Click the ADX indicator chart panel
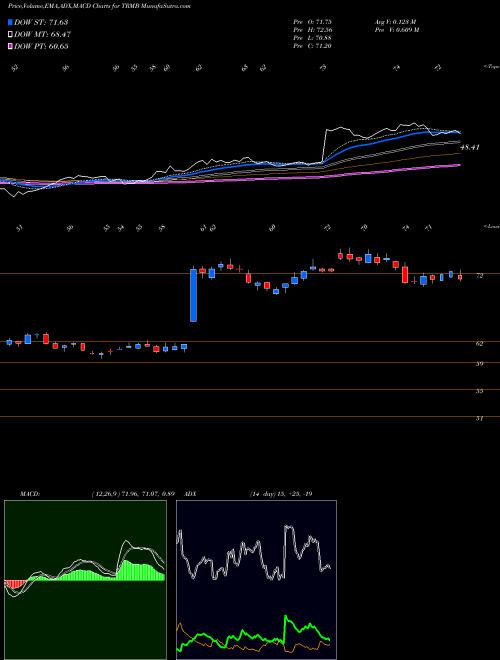This screenshot has height=660, width=500. (256, 580)
